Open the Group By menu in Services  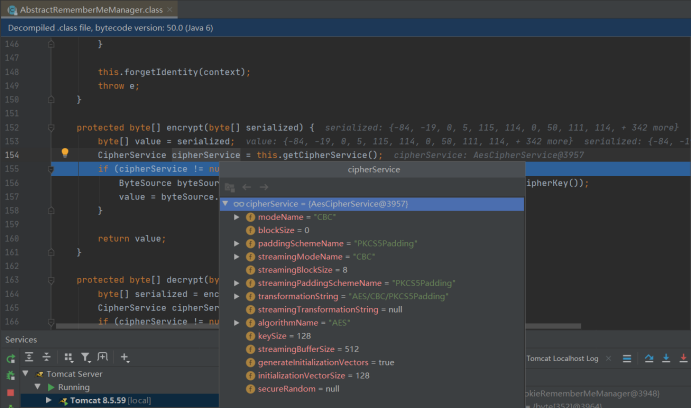tap(68, 357)
